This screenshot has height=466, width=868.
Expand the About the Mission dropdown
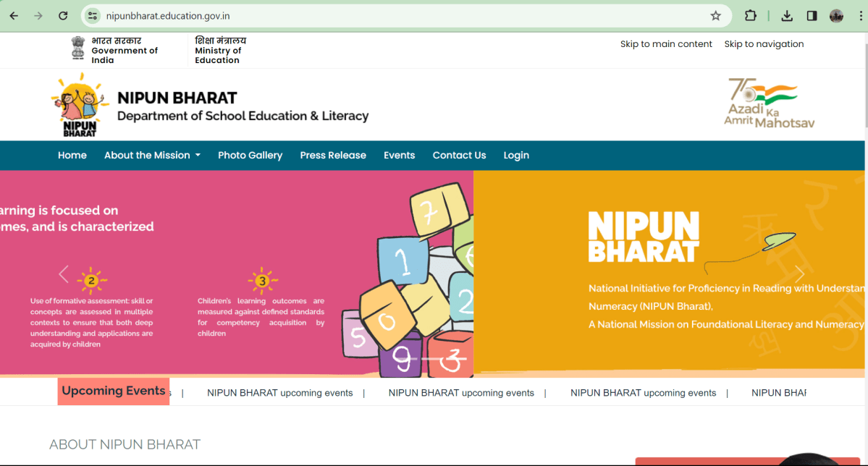pos(152,155)
